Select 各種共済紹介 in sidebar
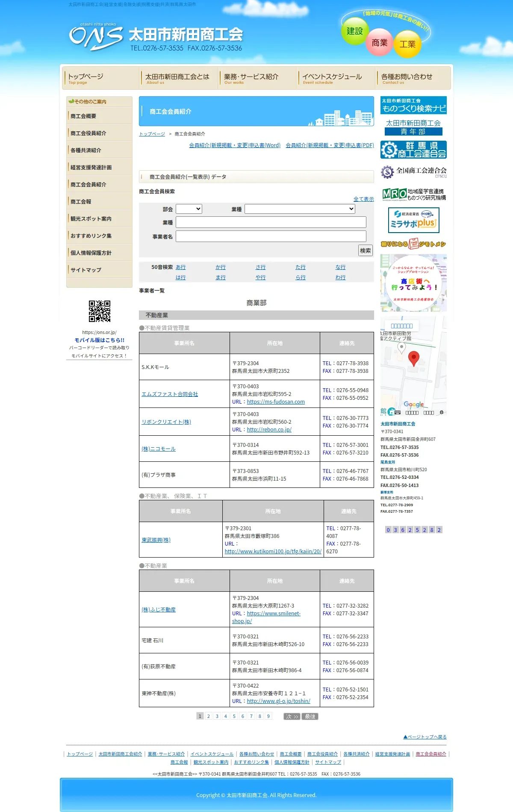Image resolution: width=513 pixels, height=812 pixels. (99, 150)
